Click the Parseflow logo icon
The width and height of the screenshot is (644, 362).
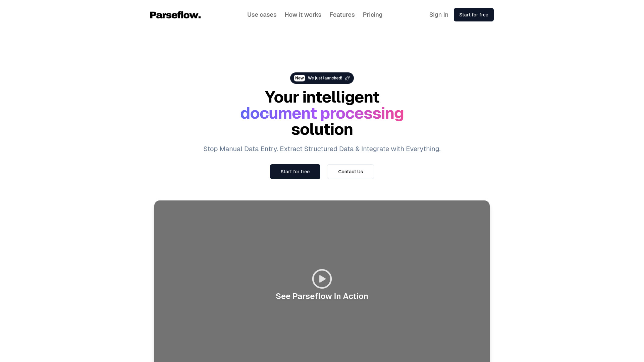coord(175,15)
